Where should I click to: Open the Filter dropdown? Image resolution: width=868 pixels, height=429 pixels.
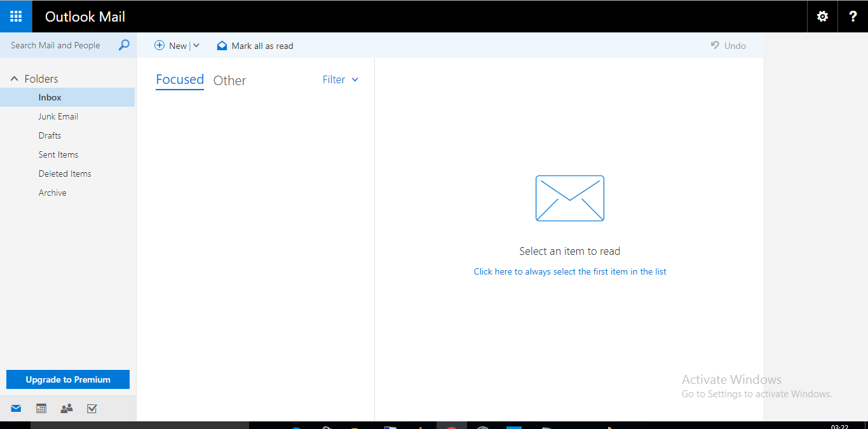click(341, 79)
